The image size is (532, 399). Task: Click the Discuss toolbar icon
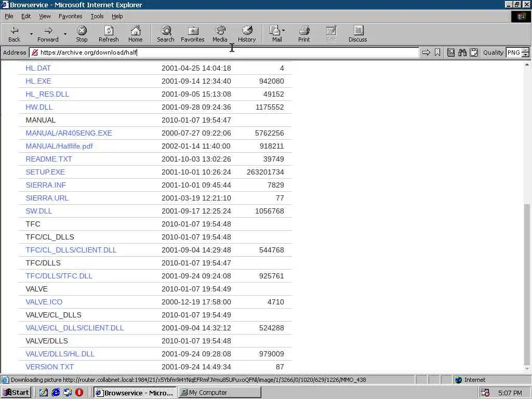(357, 34)
